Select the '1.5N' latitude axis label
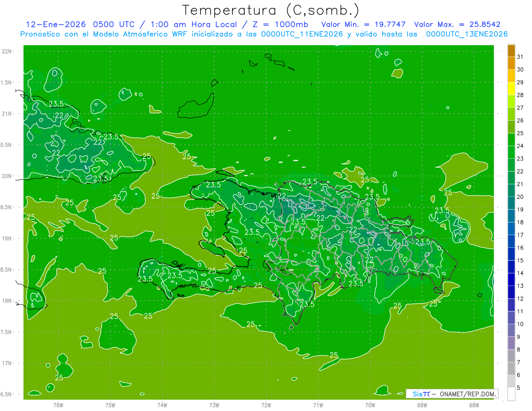Viewport: 532px width, 411px height. click(7, 82)
